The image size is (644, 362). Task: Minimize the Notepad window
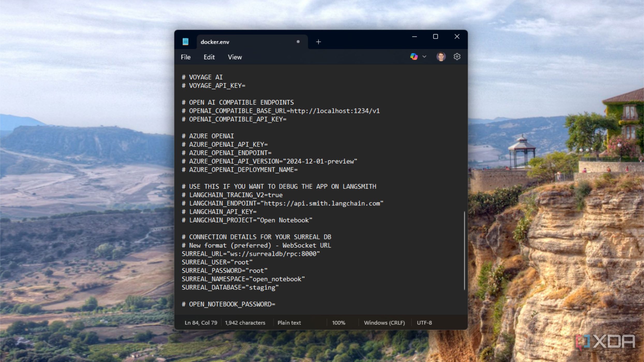[x=414, y=37]
